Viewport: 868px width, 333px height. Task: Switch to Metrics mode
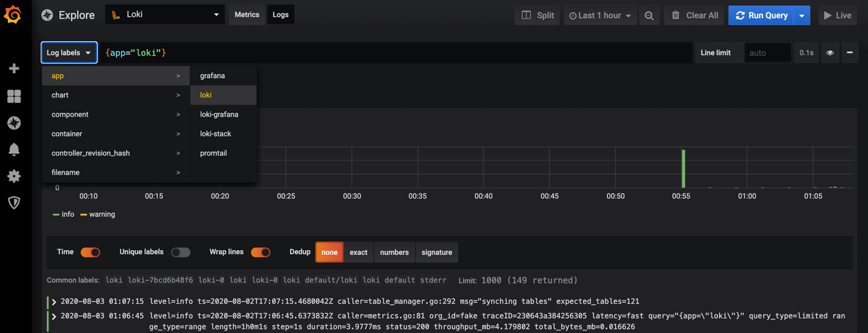(247, 15)
